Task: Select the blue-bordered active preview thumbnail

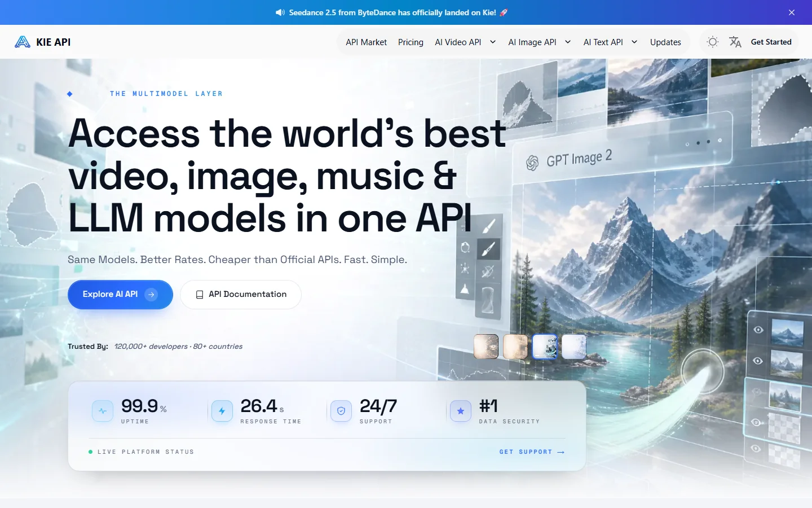Action: point(545,347)
